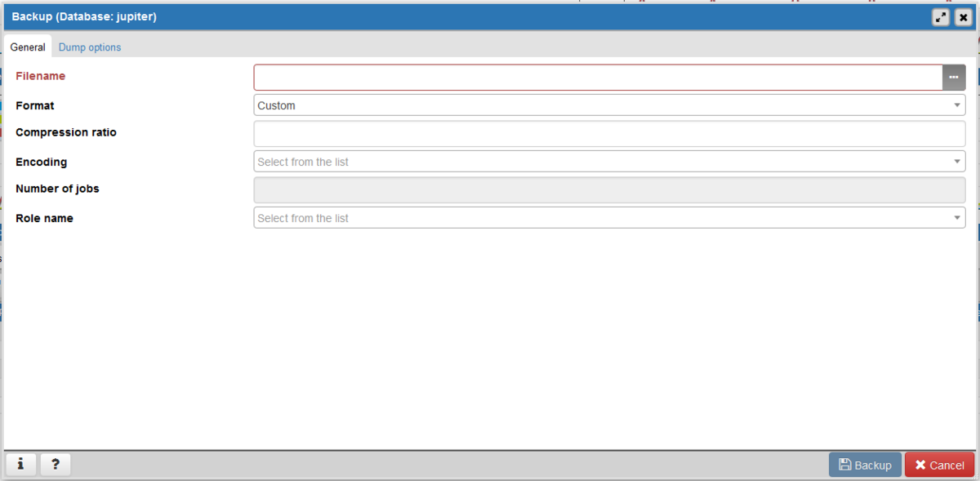Select the General tab
The height and width of the screenshot is (481, 980).
28,47
